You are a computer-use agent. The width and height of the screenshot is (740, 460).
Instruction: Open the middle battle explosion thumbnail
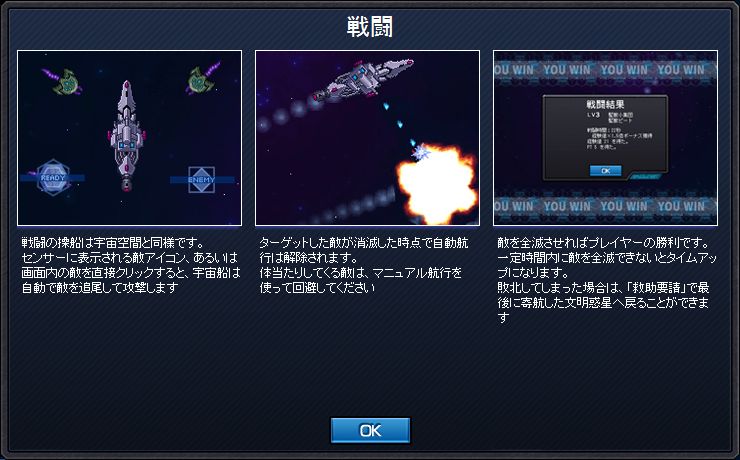[367, 138]
